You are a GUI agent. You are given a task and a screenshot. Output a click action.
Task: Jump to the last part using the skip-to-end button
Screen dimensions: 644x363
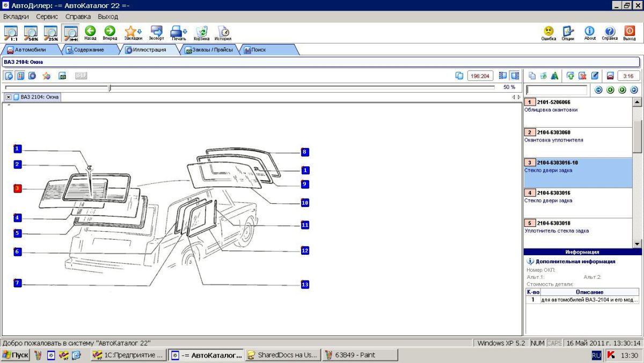point(634,90)
